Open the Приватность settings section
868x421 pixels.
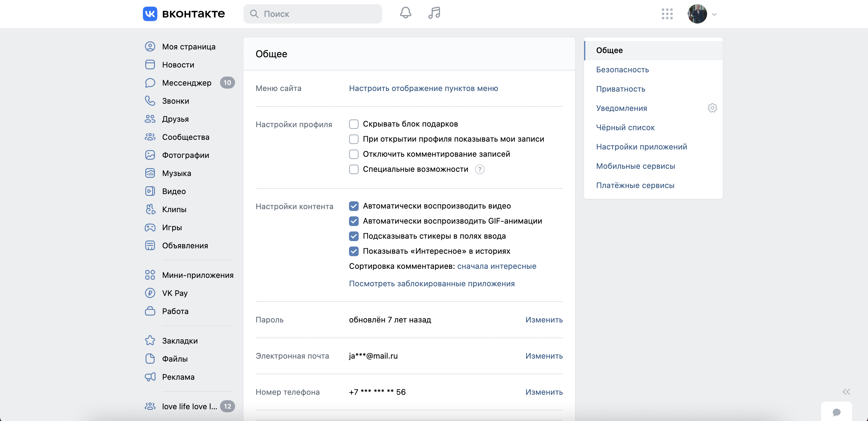coord(620,89)
